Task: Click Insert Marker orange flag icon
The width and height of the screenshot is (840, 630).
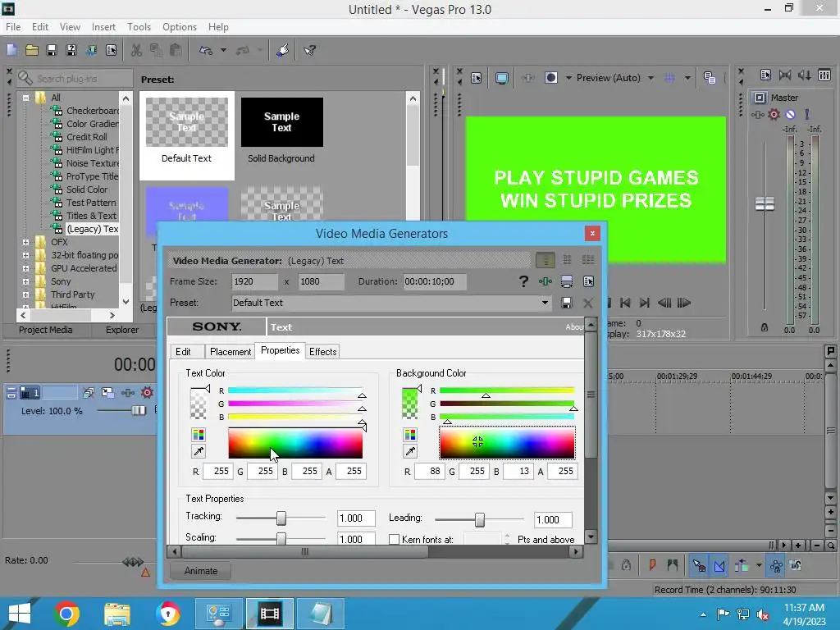Action: pyautogui.click(x=652, y=565)
